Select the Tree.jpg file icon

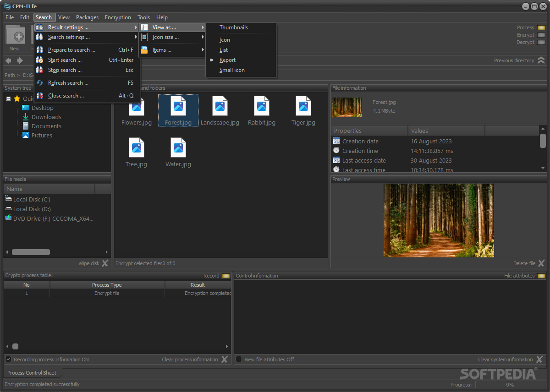(137, 147)
